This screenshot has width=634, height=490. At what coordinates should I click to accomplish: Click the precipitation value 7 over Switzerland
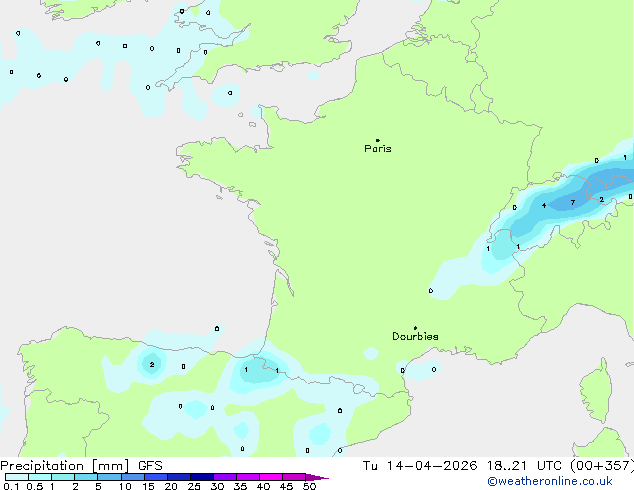(573, 202)
